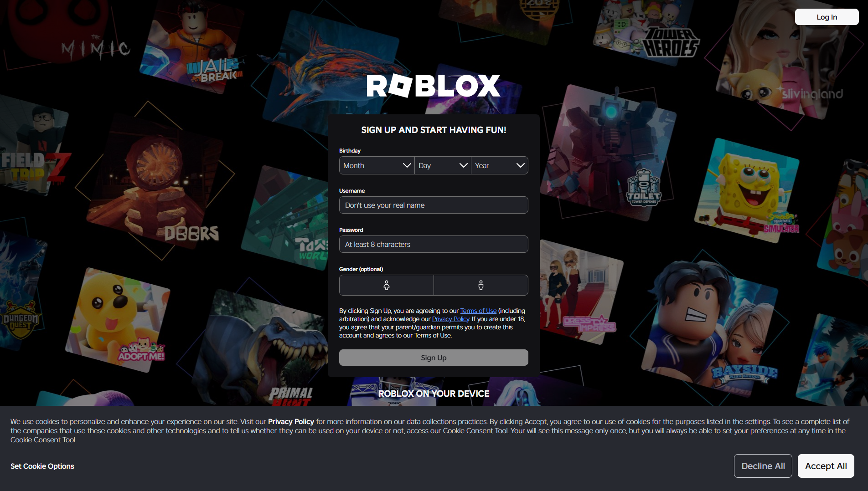Click the Sign Up And Start Having Fun heading

(434, 130)
